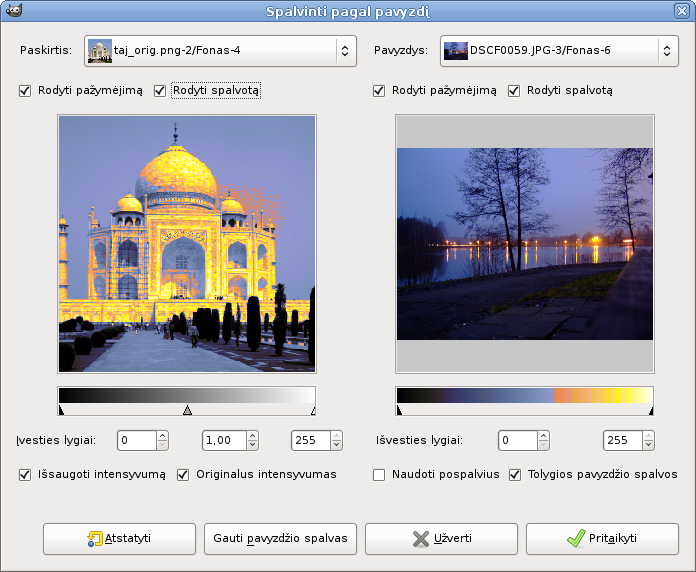This screenshot has width=696, height=572.
Task: Click the gray X icon on Užverti button
Action: pos(420,539)
